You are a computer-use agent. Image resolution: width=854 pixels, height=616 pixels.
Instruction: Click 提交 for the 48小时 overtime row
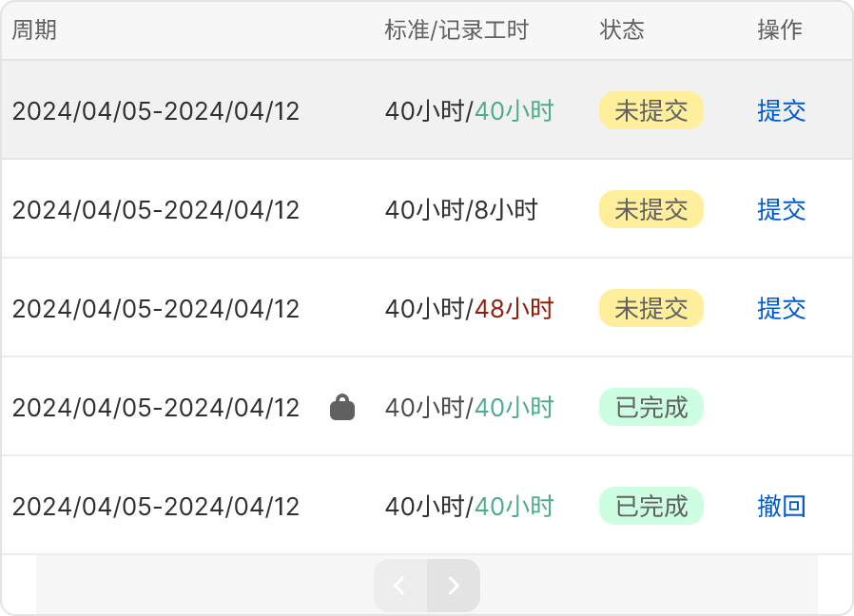[x=782, y=309]
